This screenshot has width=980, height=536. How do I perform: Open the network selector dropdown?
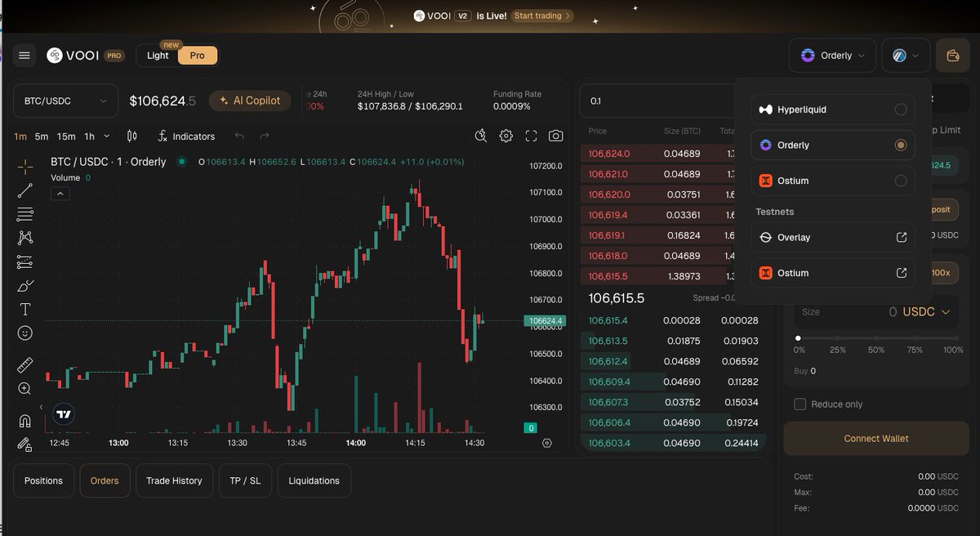coord(906,56)
